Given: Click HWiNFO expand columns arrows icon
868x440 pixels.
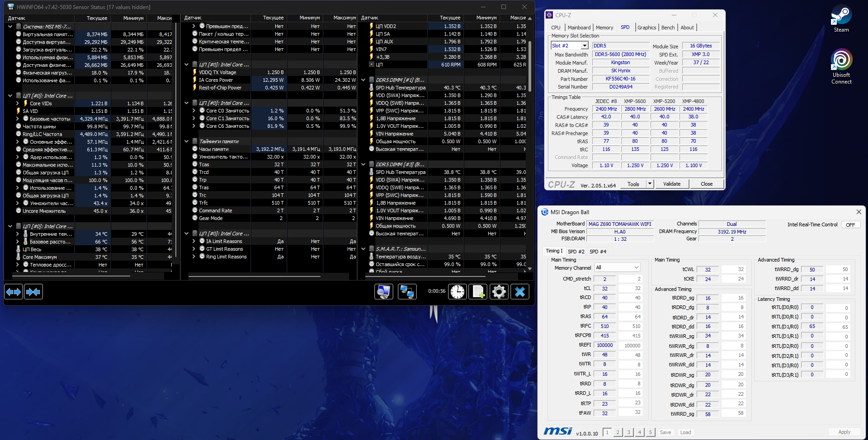Looking at the screenshot, I should point(14,292).
